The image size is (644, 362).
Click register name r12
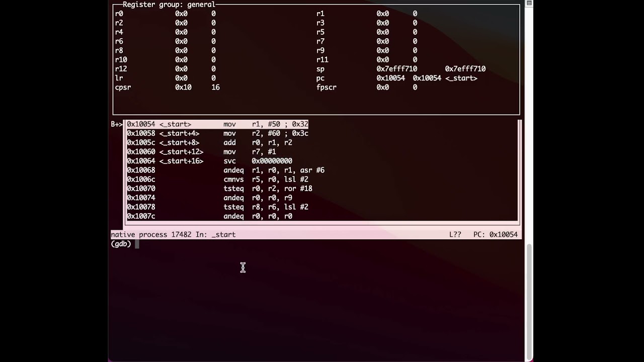[121, 69]
